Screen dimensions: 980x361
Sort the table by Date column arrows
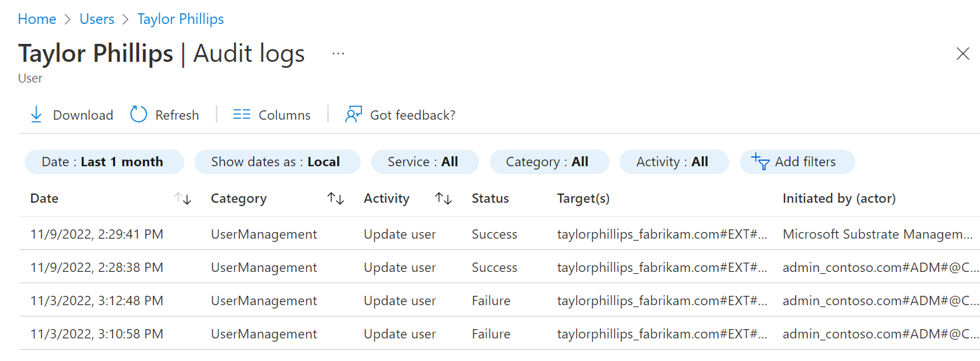coord(182,198)
